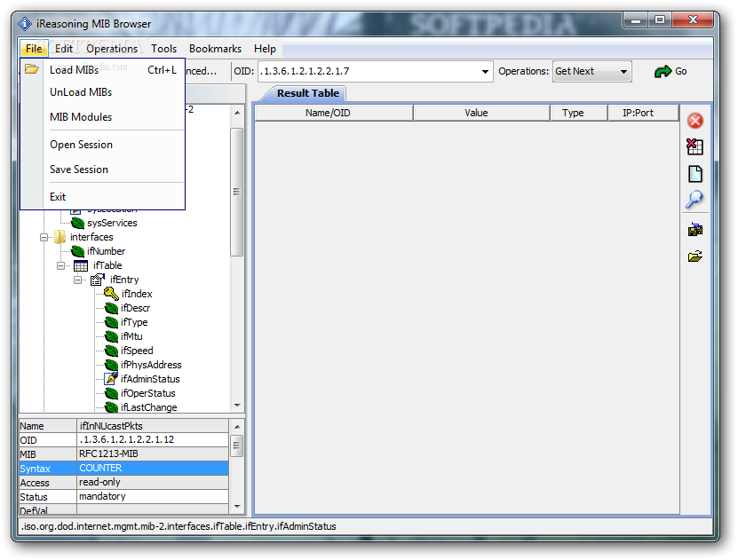Screen dimensions: 738x560
Task: Click the clear table icon with red X
Action: [x=694, y=146]
